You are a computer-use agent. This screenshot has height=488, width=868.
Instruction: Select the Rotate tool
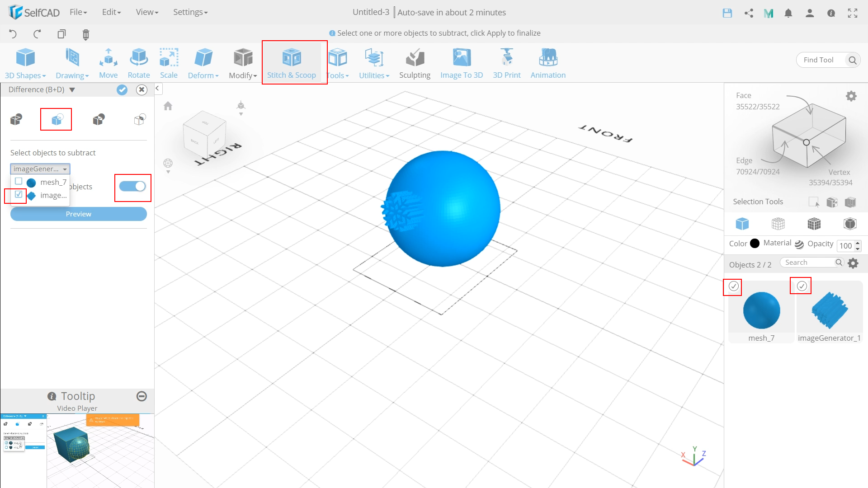[x=139, y=63]
